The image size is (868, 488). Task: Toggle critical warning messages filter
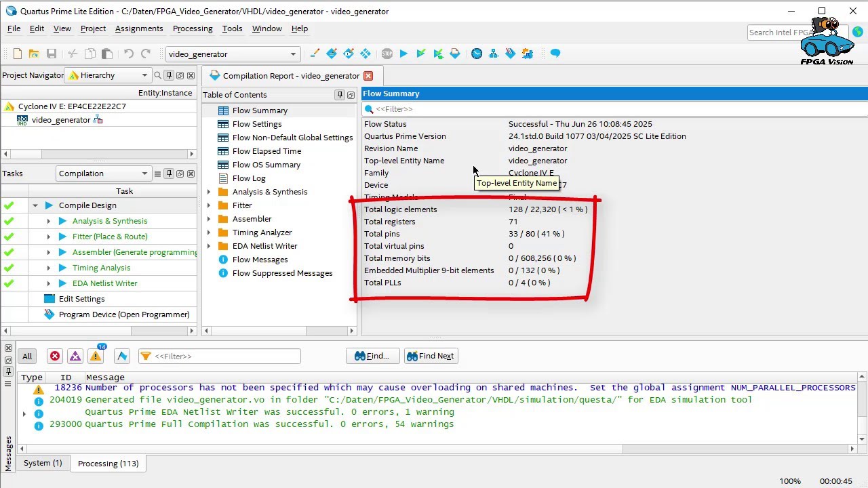coord(75,356)
